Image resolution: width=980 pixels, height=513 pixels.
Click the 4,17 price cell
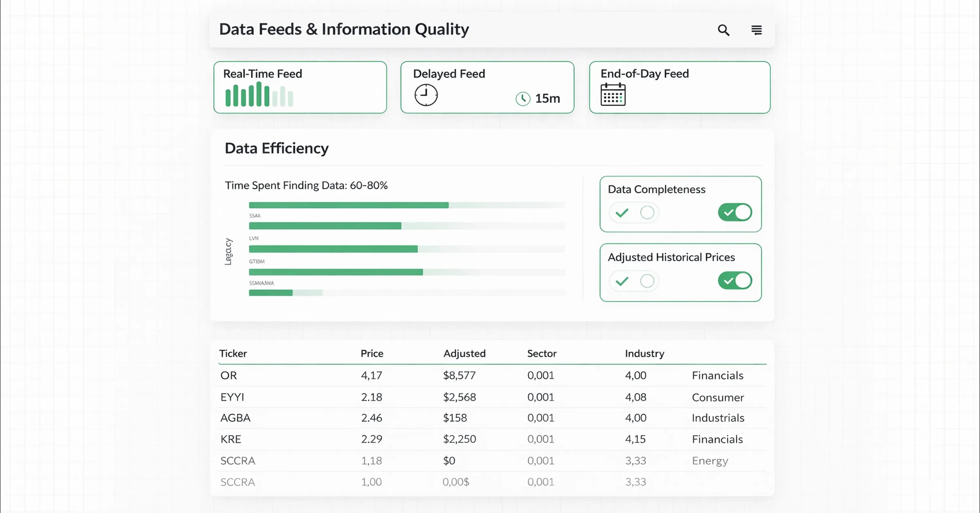click(371, 376)
